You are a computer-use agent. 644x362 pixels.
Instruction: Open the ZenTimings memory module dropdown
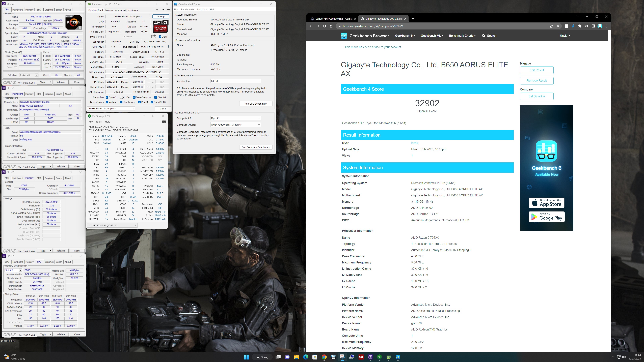click(112, 225)
